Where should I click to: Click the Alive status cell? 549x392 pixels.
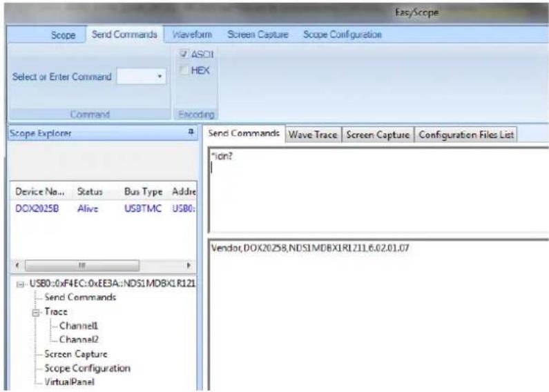88,208
